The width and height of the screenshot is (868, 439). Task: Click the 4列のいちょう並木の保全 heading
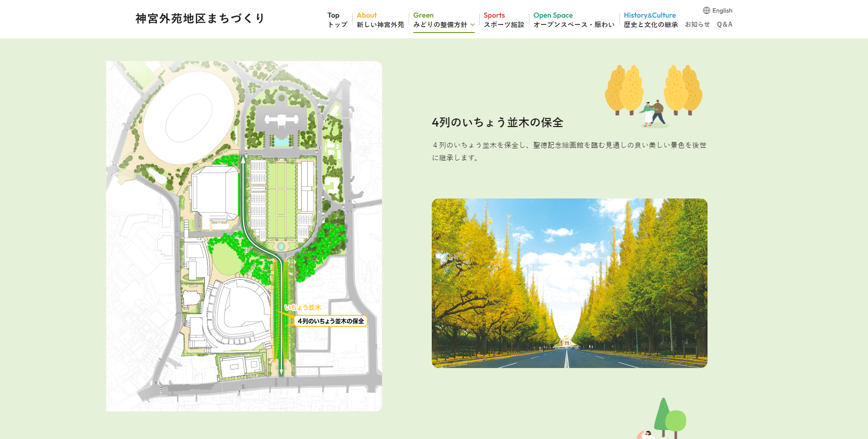(497, 123)
